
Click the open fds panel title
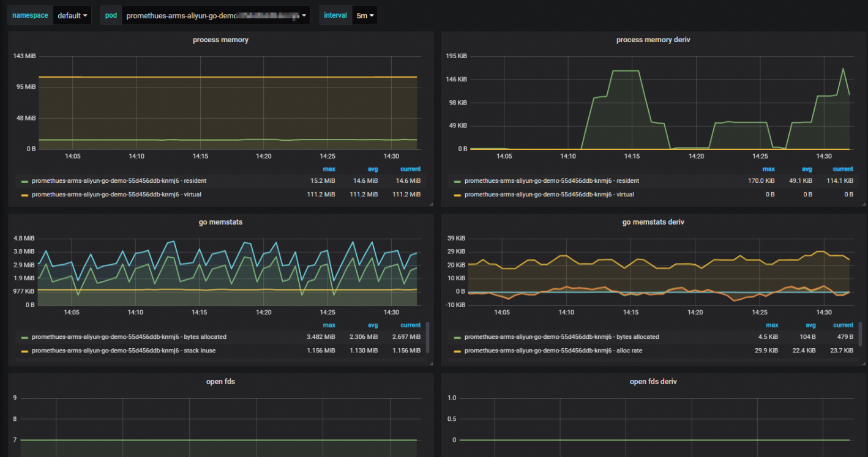pos(220,382)
